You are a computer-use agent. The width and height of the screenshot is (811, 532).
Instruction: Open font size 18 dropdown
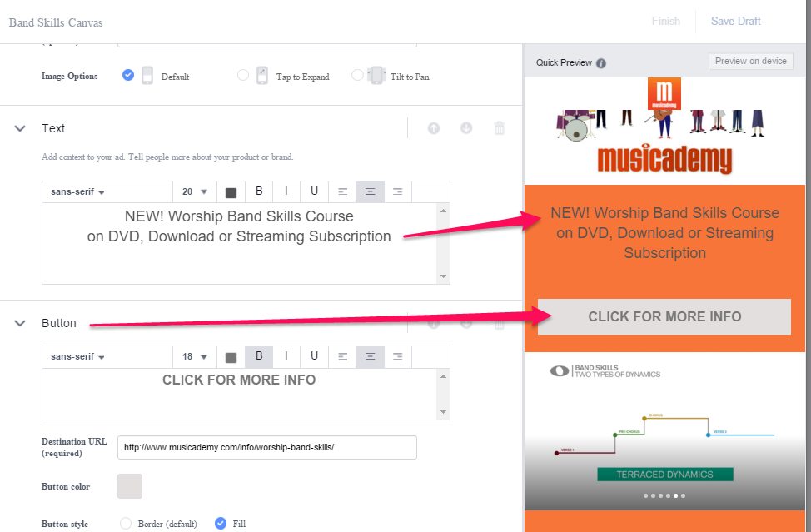point(195,356)
